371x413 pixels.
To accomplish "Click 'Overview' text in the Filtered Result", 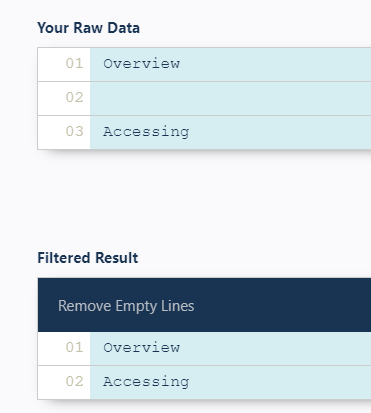I will click(142, 348).
